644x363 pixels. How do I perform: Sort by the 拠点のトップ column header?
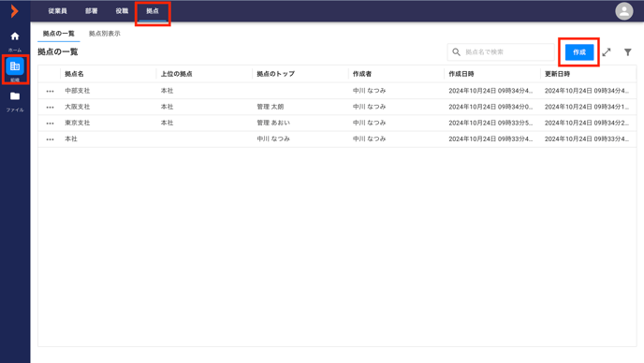click(275, 74)
